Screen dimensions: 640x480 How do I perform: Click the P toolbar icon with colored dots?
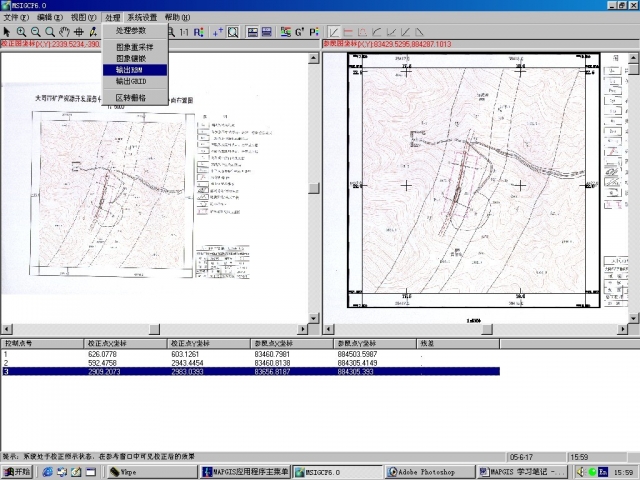pyautogui.click(x=313, y=32)
